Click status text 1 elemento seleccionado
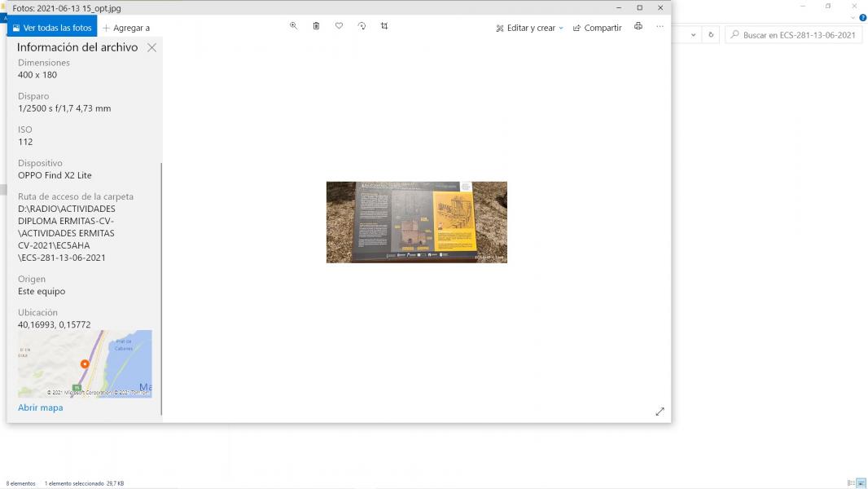The height and width of the screenshot is (489, 868). click(74, 483)
